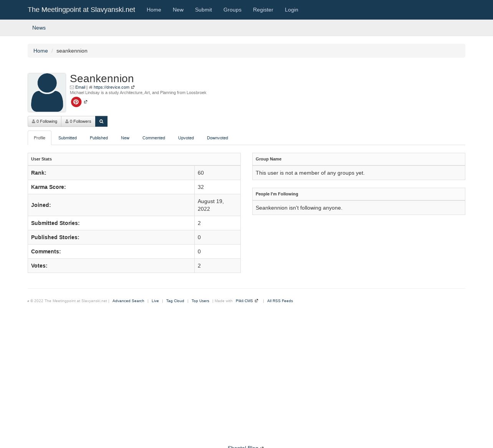Switch to the Profile tab
This screenshot has height=448, width=493.
click(40, 138)
